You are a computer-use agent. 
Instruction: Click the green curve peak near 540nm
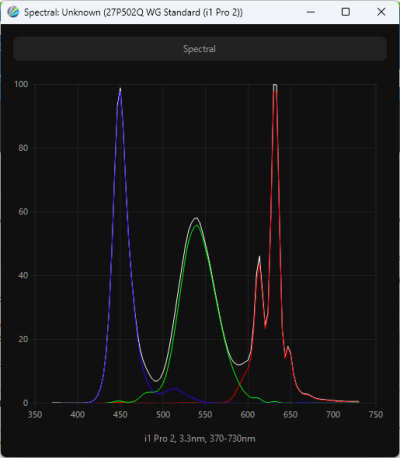(197, 226)
